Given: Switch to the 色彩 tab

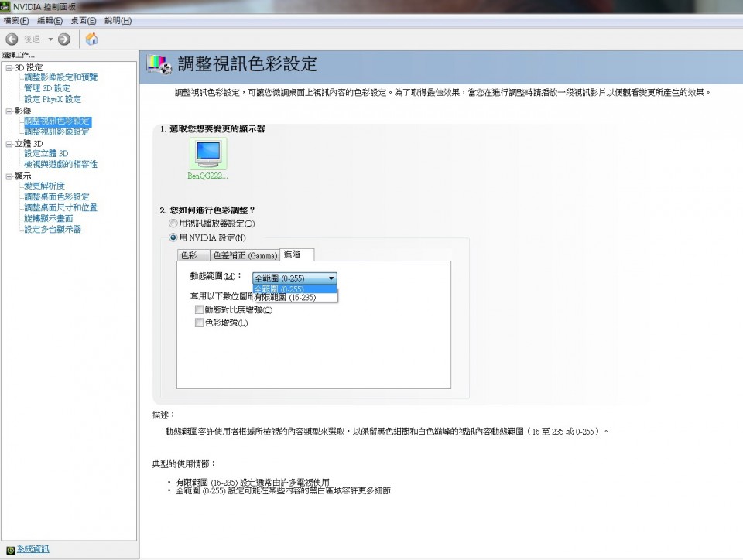Looking at the screenshot, I should [x=193, y=255].
